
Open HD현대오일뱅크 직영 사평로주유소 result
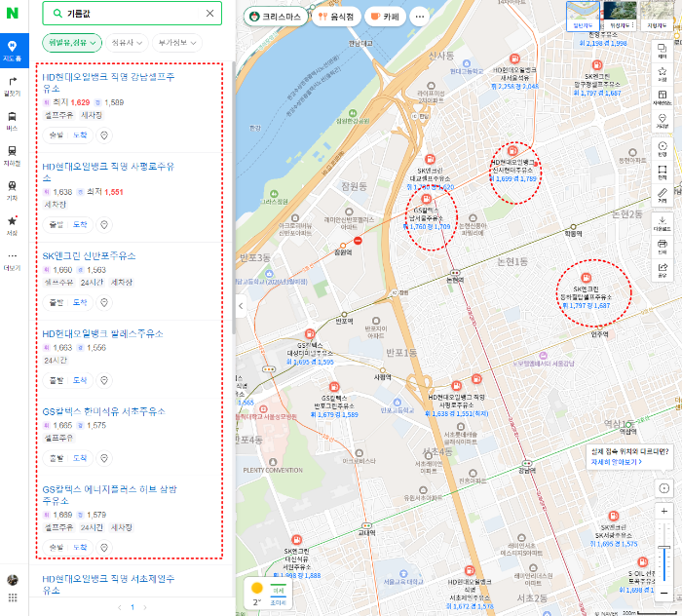click(108, 172)
